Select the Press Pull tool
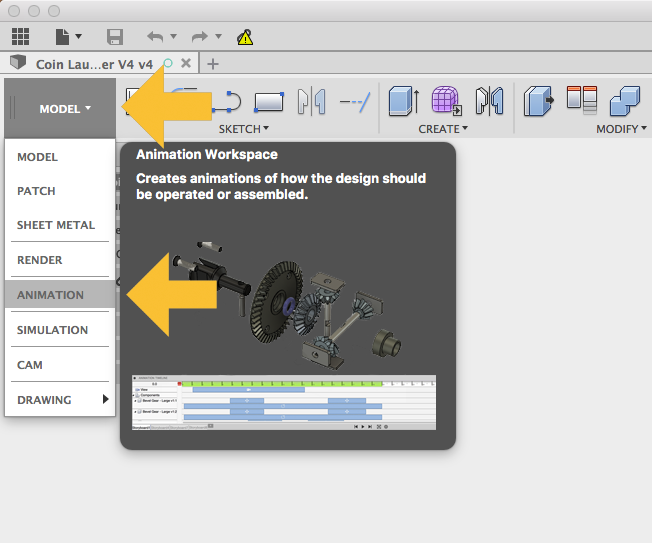Image resolution: width=652 pixels, height=543 pixels. tap(540, 101)
